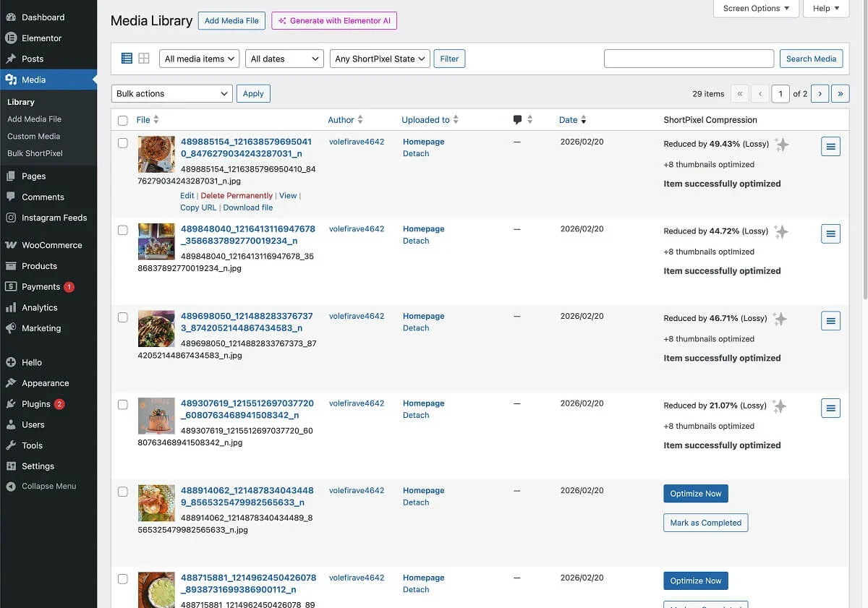Screen dimensions: 868x608
Task: Check the checkbox for the first media row
Action: pos(122,141)
